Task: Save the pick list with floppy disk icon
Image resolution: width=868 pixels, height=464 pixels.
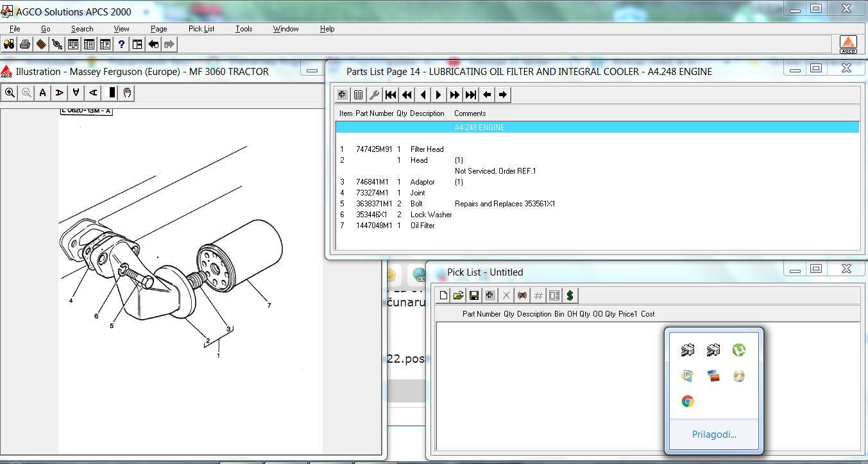Action: [x=475, y=295]
